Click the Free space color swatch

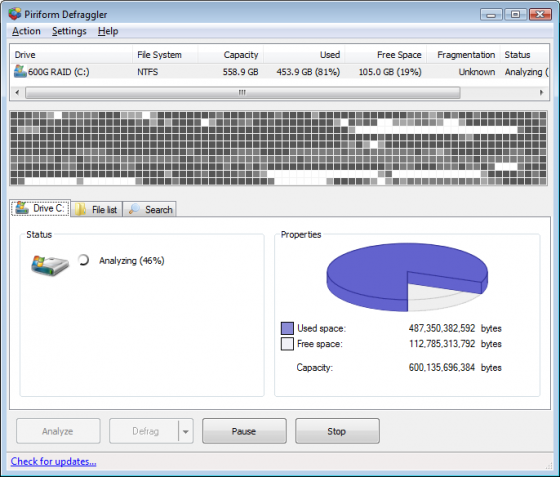coord(287,344)
